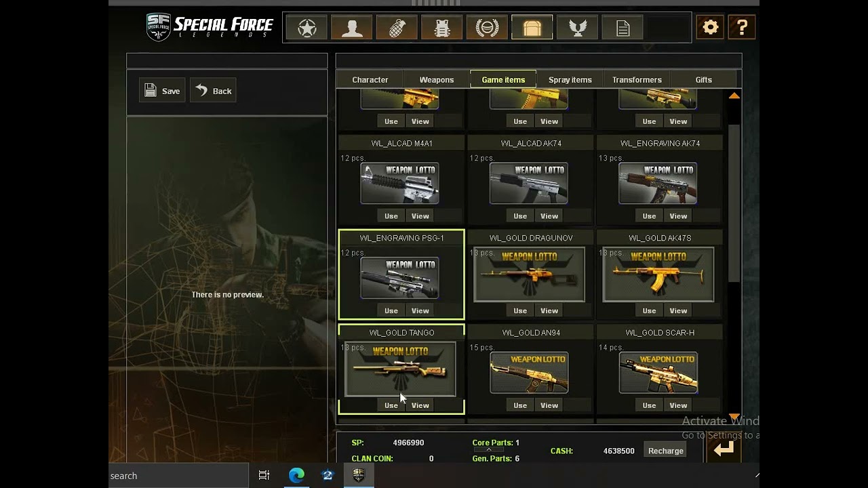Click the 'WL_GOLD TANGO' item title
Screen dimensions: 868x488
402,333
